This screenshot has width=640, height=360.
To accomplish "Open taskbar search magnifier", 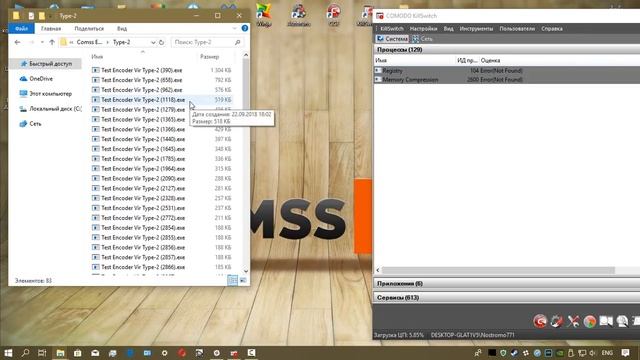I will click(x=25, y=353).
